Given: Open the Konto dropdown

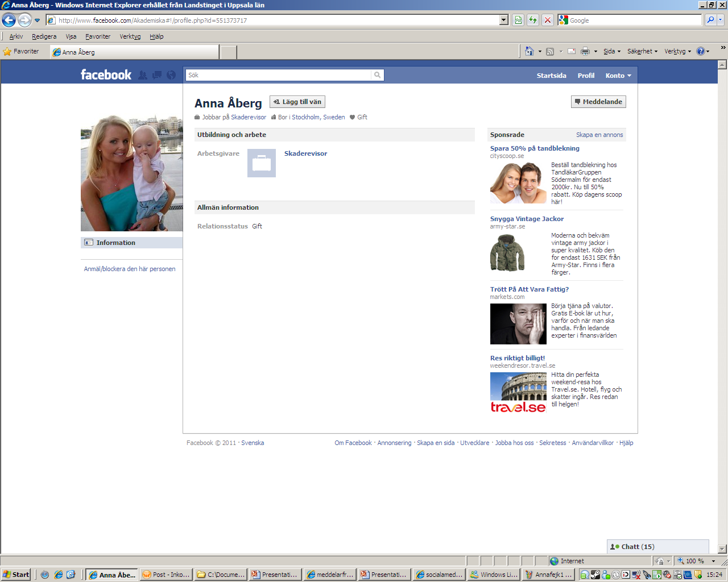Looking at the screenshot, I should (618, 76).
